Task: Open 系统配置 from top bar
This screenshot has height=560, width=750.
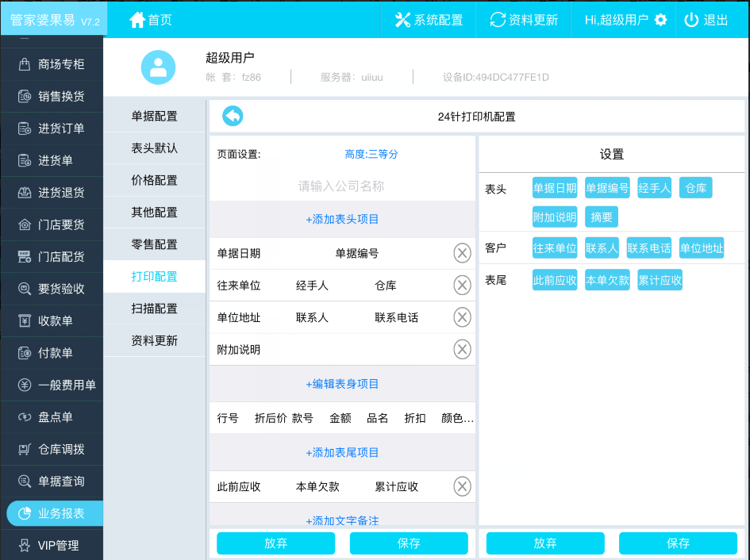Action: click(429, 20)
